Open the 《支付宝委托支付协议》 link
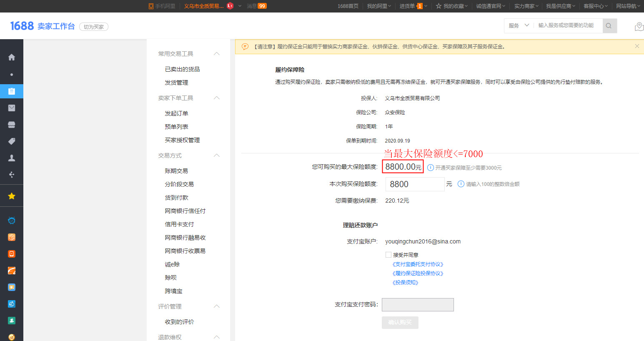The width and height of the screenshot is (644, 341). point(418,264)
